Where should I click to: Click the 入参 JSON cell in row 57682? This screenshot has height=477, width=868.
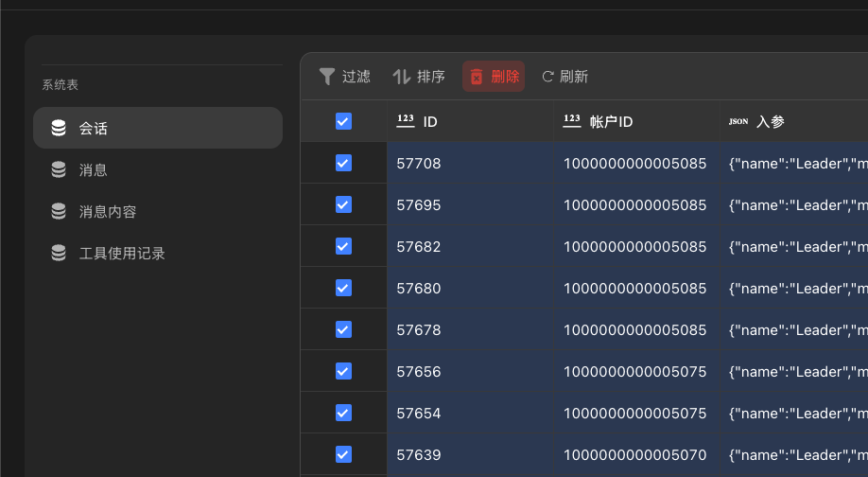point(794,246)
